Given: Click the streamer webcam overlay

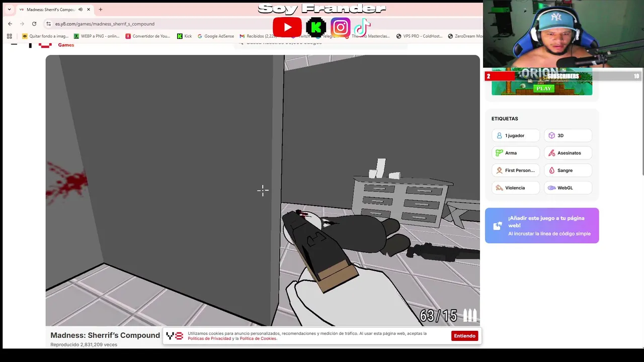Looking at the screenshot, I should pyautogui.click(x=563, y=34).
